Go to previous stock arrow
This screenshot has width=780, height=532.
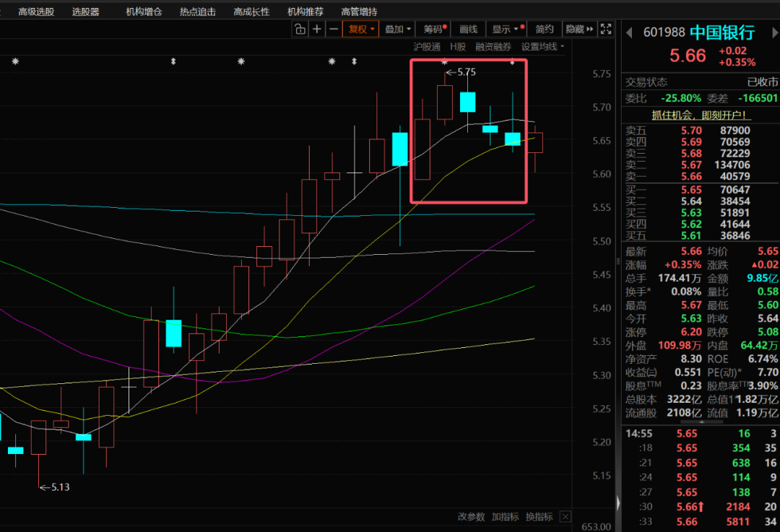628,32
